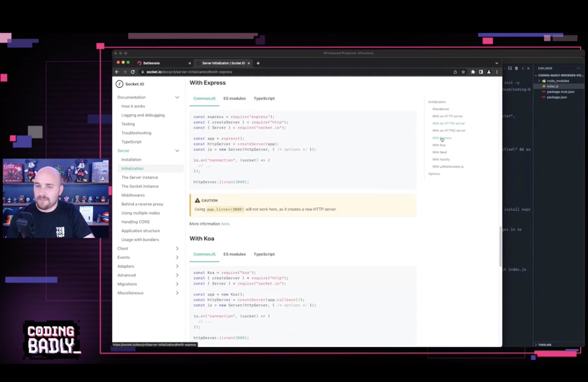Image resolution: width=588 pixels, height=382 pixels.
Task: Open 'Handling CORS' docs page
Action: 135,222
